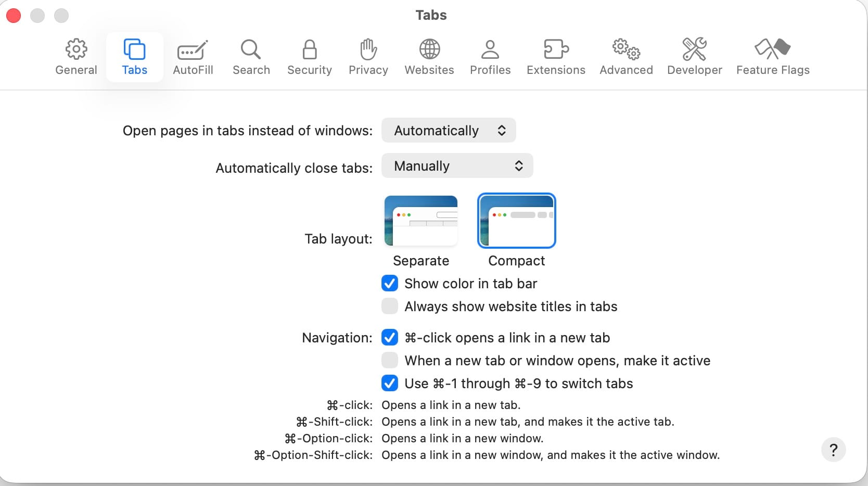Click the help question mark button
Viewport: 868px width, 486px height.
click(x=833, y=450)
